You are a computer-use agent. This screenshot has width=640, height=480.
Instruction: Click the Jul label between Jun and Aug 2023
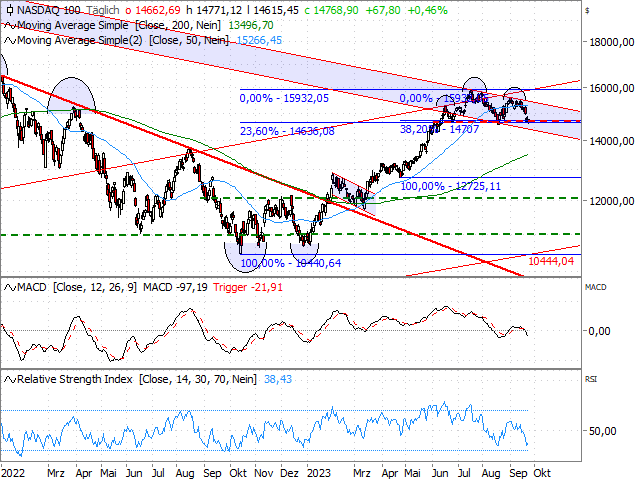coord(464,473)
